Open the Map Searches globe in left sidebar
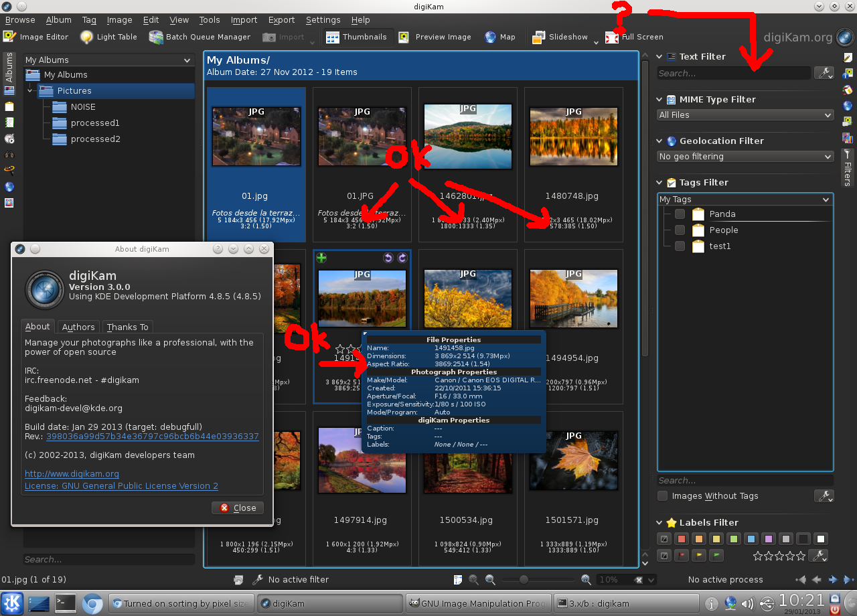This screenshot has width=857, height=616. [x=9, y=187]
